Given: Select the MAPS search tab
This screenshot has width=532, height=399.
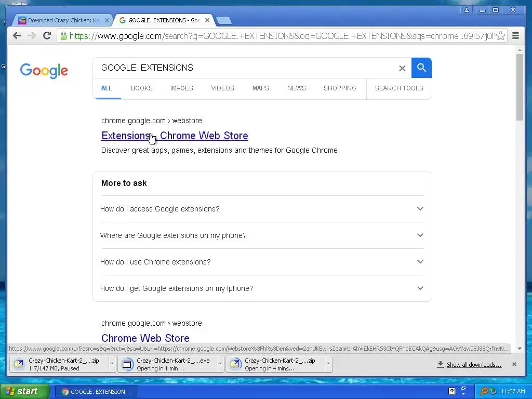Looking at the screenshot, I should click(261, 88).
